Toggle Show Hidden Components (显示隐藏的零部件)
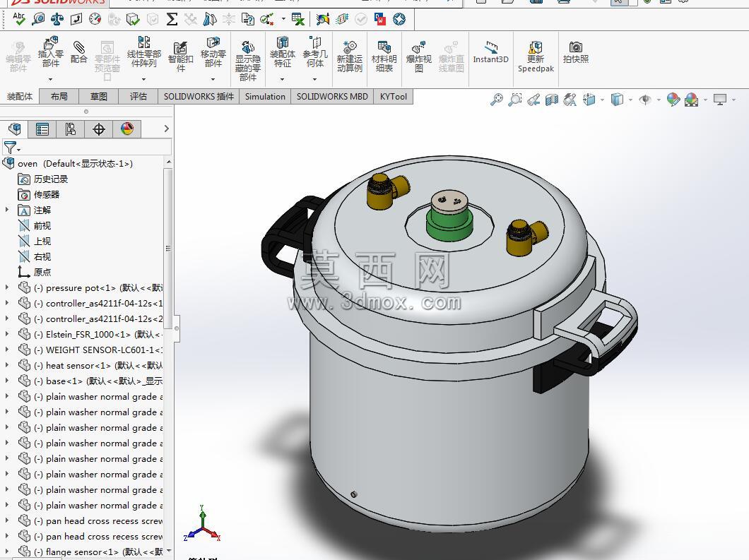 tap(248, 61)
